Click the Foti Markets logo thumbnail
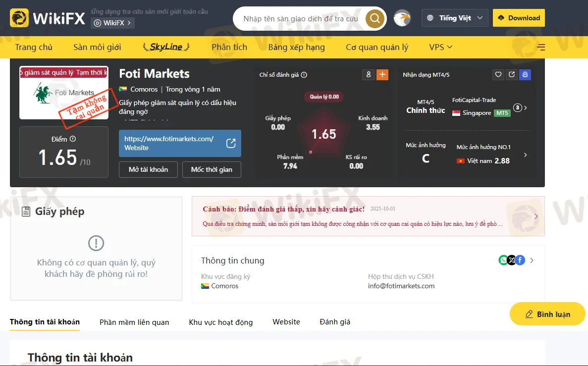Image resolution: width=588 pixels, height=366 pixels. pyautogui.click(x=64, y=93)
